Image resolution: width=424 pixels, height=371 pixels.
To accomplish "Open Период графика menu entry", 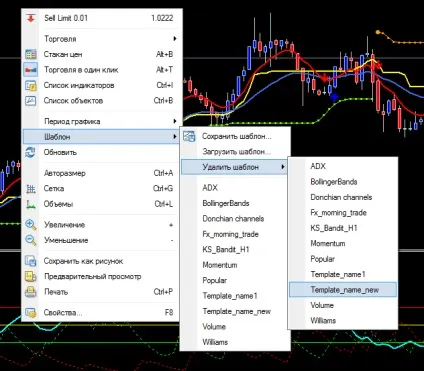I will (102, 121).
